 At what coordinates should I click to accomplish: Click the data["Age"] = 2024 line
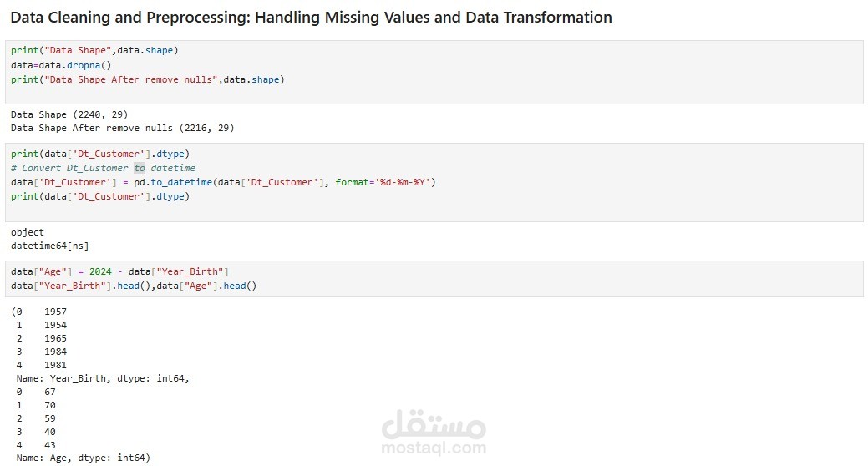119,271
